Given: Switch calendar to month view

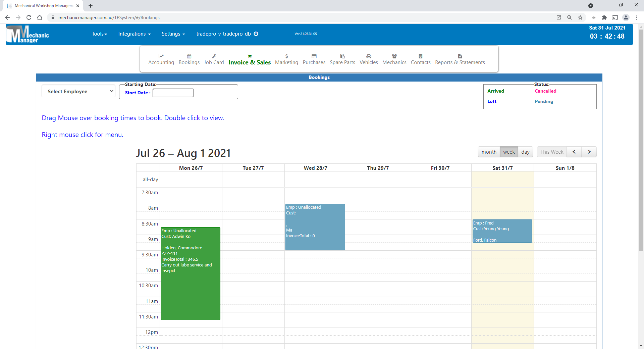Looking at the screenshot, I should pyautogui.click(x=489, y=152).
